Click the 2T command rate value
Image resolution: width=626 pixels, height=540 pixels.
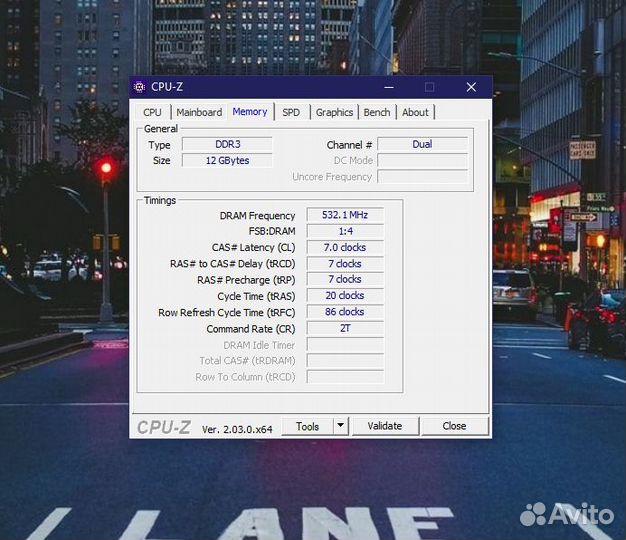click(x=345, y=328)
